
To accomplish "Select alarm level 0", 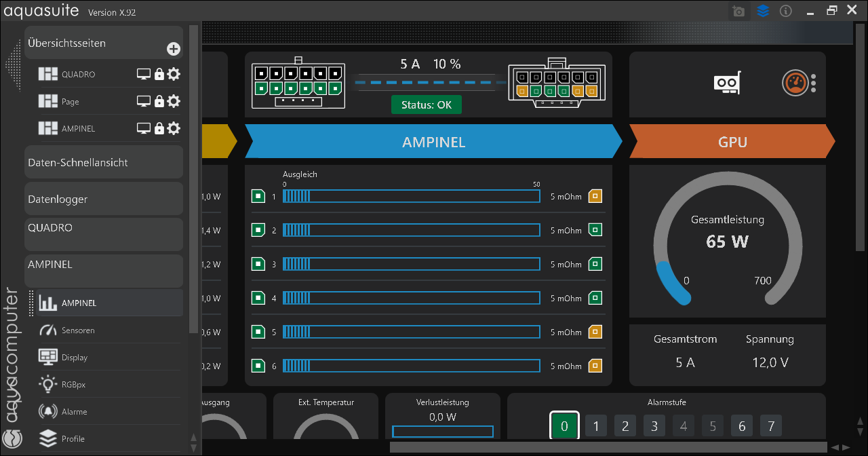I will (564, 426).
